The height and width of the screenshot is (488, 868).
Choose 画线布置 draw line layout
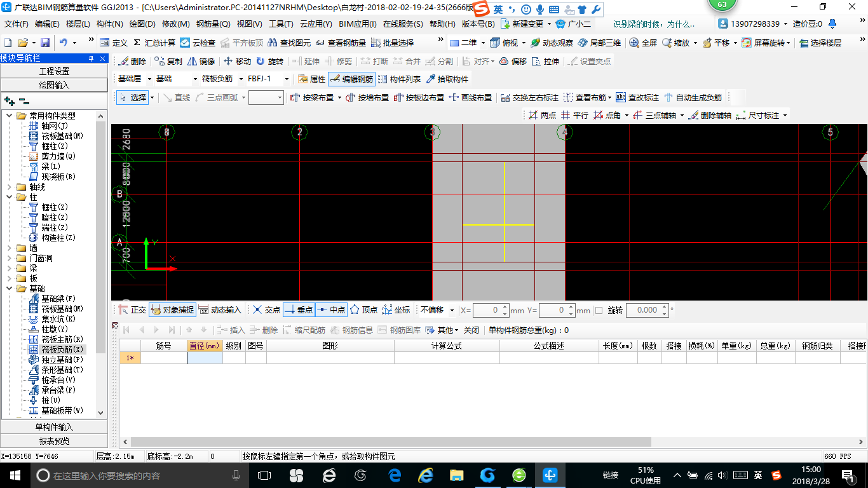470,98
